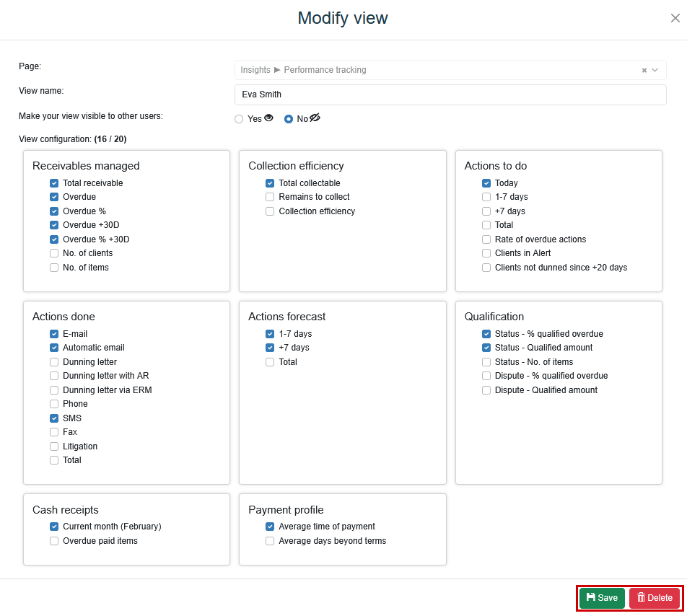Save the view configuration
The image size is (687, 616).
point(602,598)
